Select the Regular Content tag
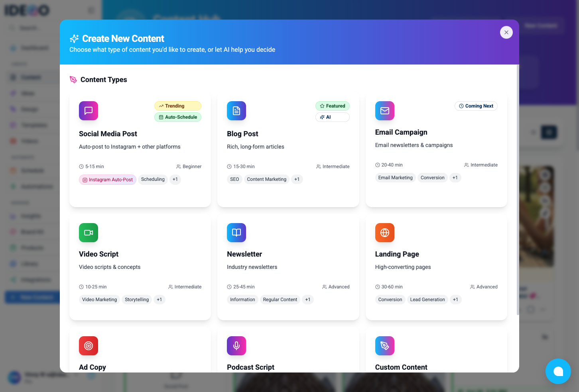The width and height of the screenshot is (579, 392). click(280, 300)
